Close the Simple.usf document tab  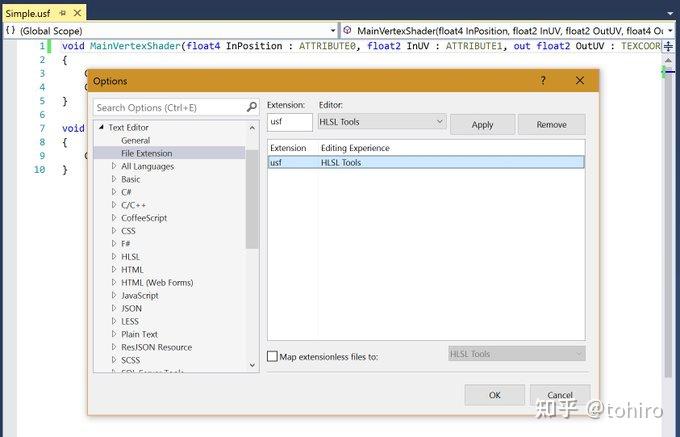pyautogui.click(x=77, y=13)
